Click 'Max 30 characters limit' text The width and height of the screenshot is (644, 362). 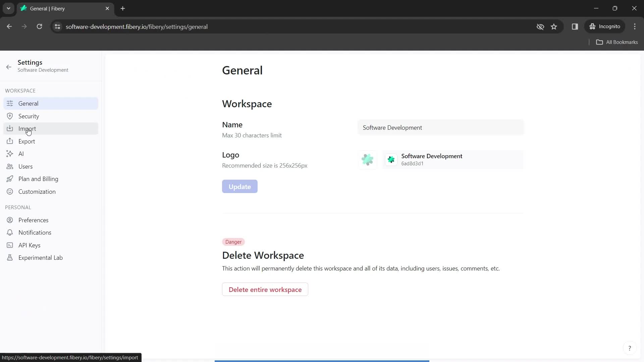[x=252, y=135]
